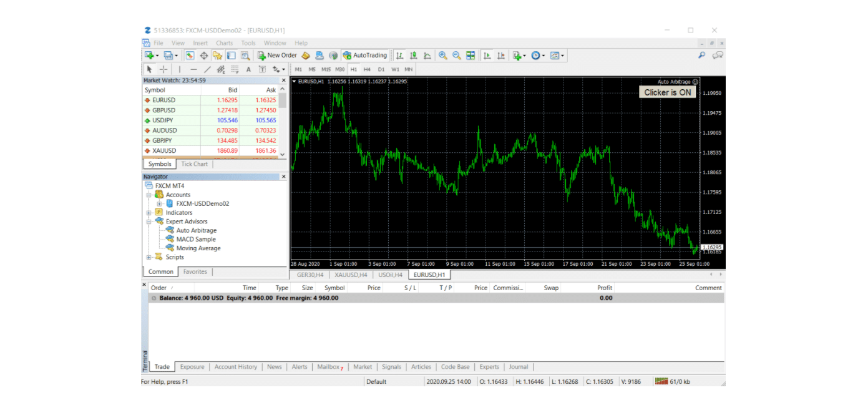Click the Market Watch vertical scrollbar
The height and width of the screenshot is (405, 868).
click(x=283, y=121)
